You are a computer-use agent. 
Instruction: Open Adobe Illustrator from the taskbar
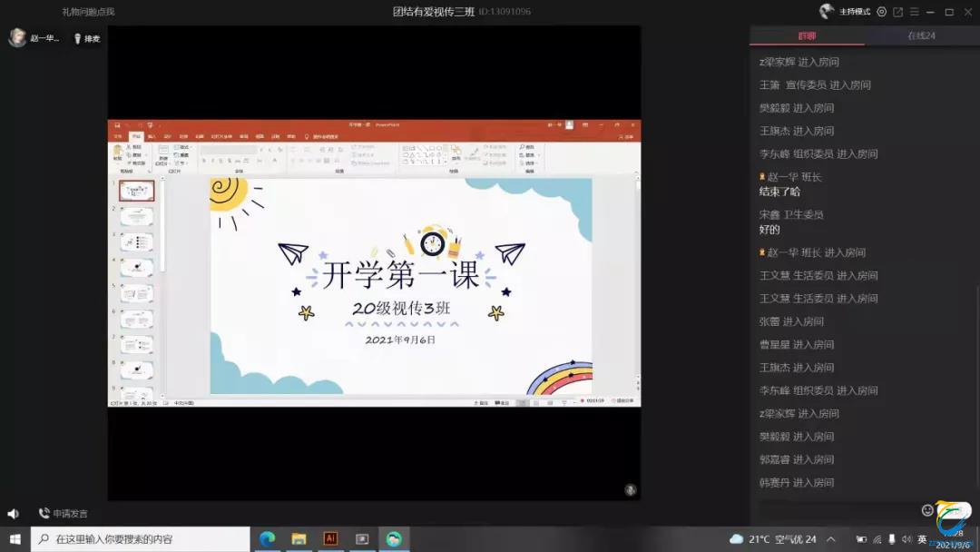tap(330, 539)
